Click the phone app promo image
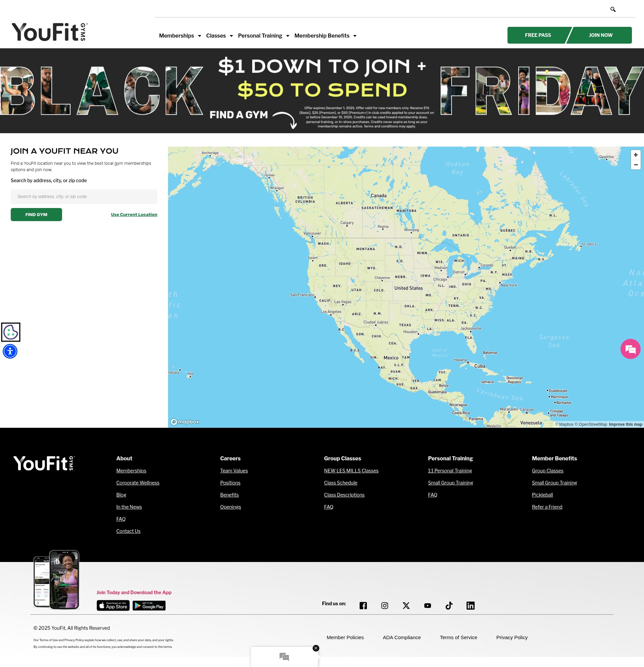 (x=56, y=580)
